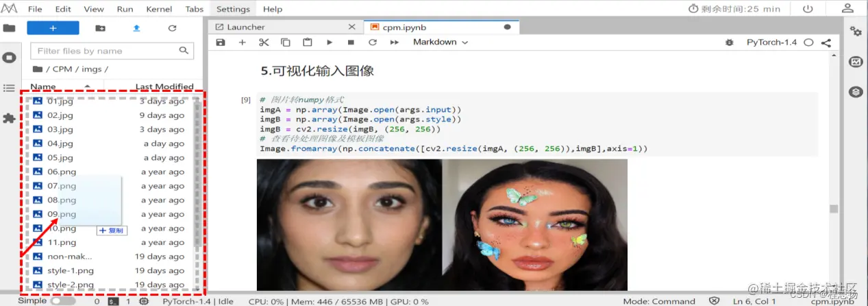Viewport: 868px width, 306px height.
Task: Open the imgs breadcrumb folder
Action: 92,69
